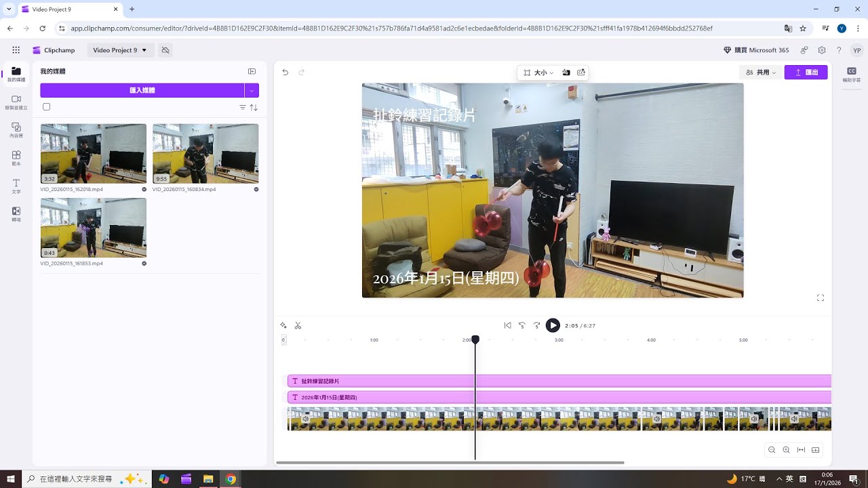Skip forward five seconds
Viewport: 868px width, 488px height.
tap(537, 325)
